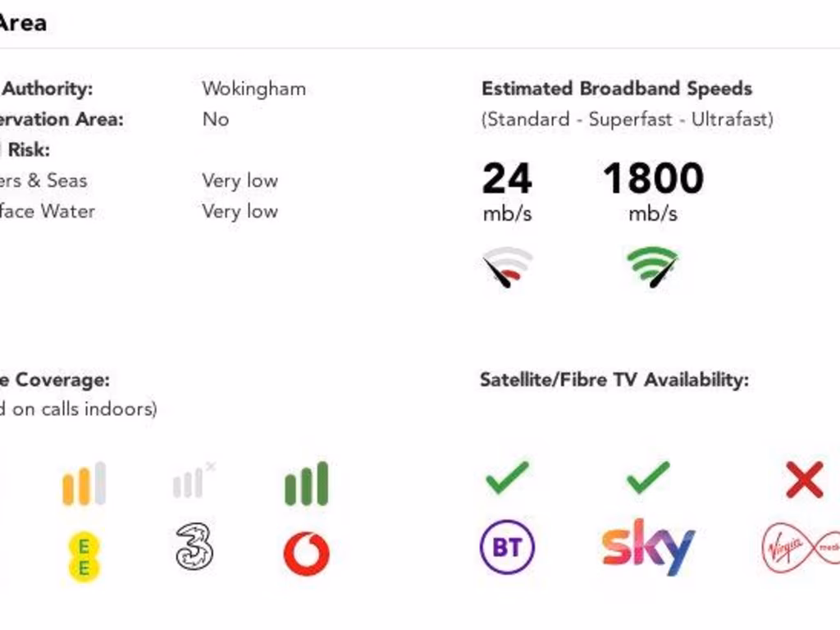Click the Three network logo
The image size is (840, 630).
[194, 546]
